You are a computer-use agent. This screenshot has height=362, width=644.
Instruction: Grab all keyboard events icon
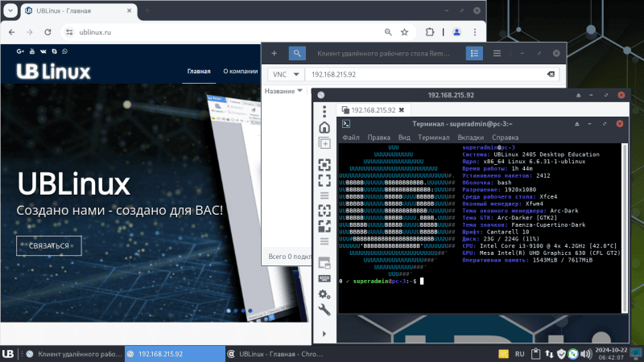click(324, 278)
